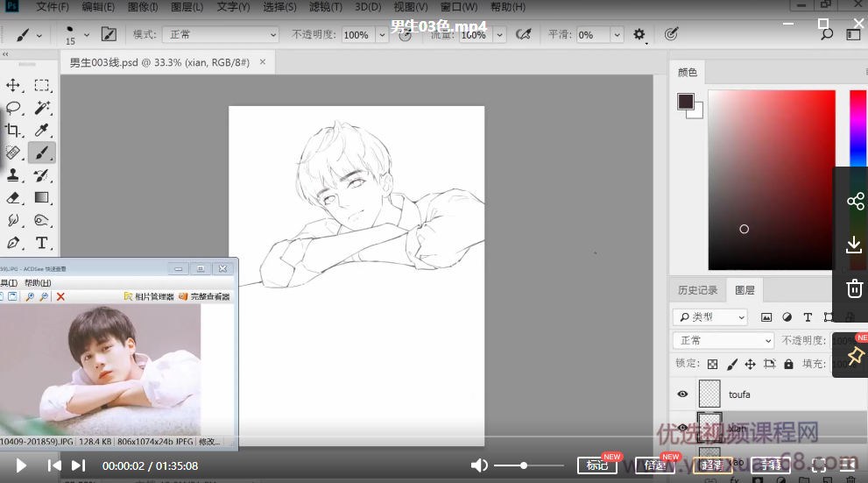Select the Magic Wand tool
Screen dimensions: 868x483
point(41,108)
